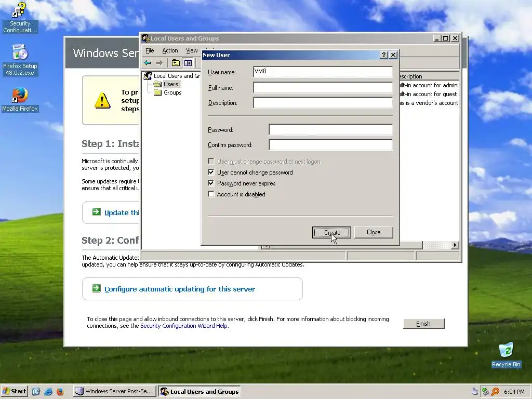Click Local Users and Groups taskbar button
The height and width of the screenshot is (399, 532).
(x=199, y=391)
